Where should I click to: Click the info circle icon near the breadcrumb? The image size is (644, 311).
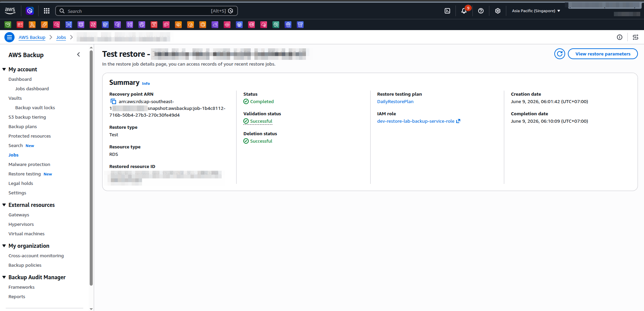click(x=620, y=37)
